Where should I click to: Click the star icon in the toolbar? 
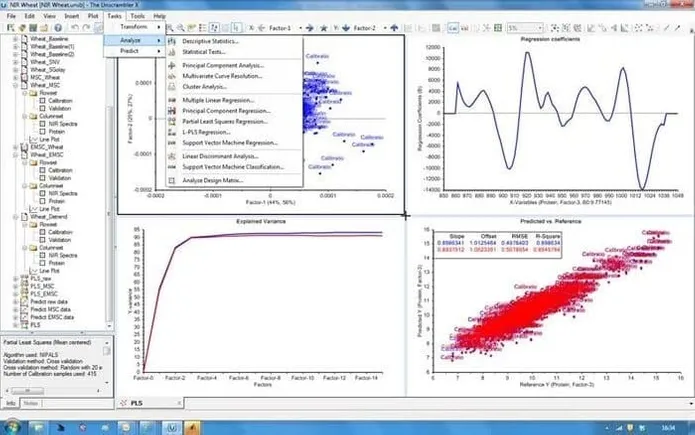(x=324, y=28)
